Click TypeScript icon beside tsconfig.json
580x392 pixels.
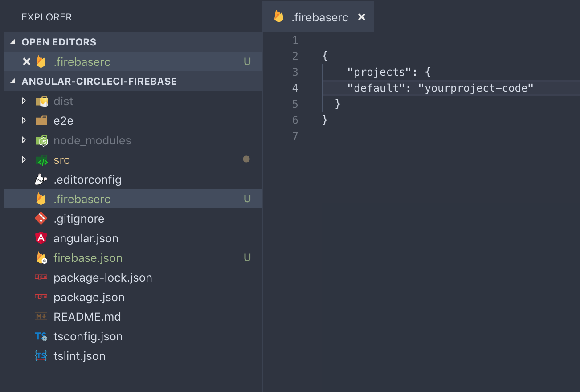tap(41, 336)
